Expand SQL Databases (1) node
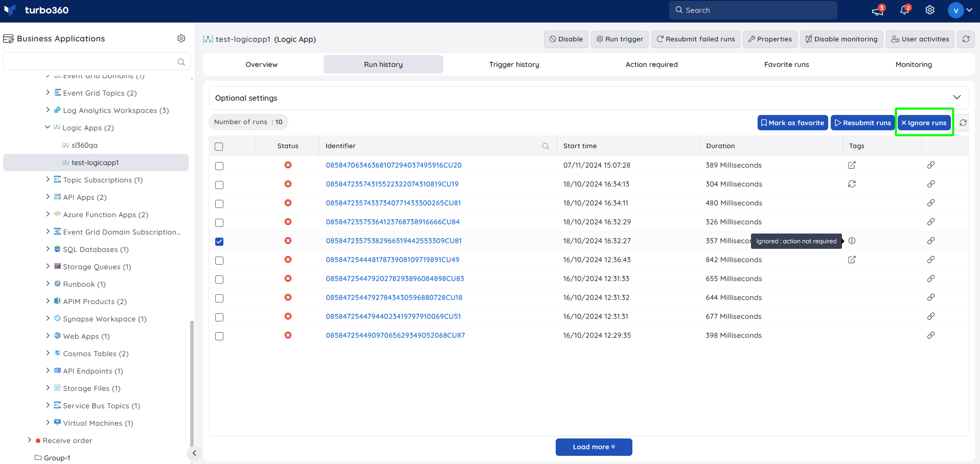The width and height of the screenshot is (980, 464). click(48, 249)
